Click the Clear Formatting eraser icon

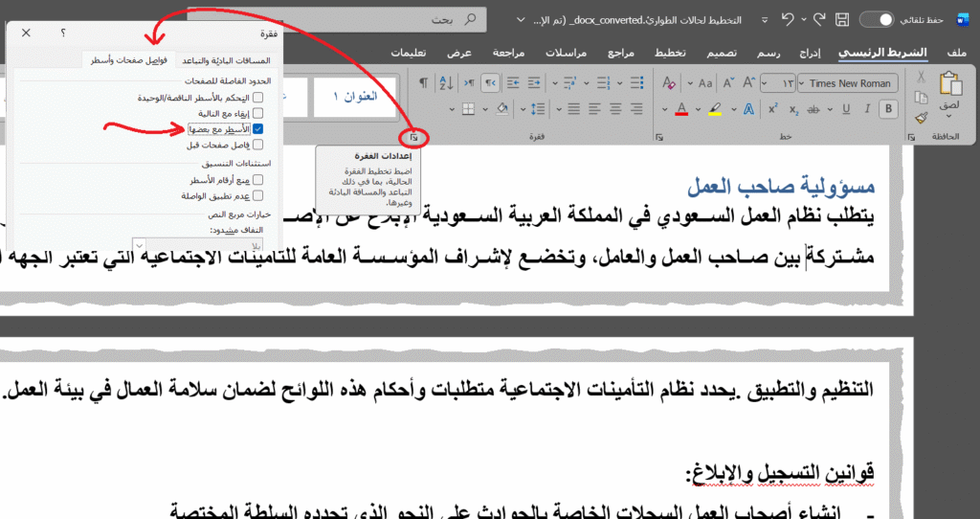click(669, 83)
